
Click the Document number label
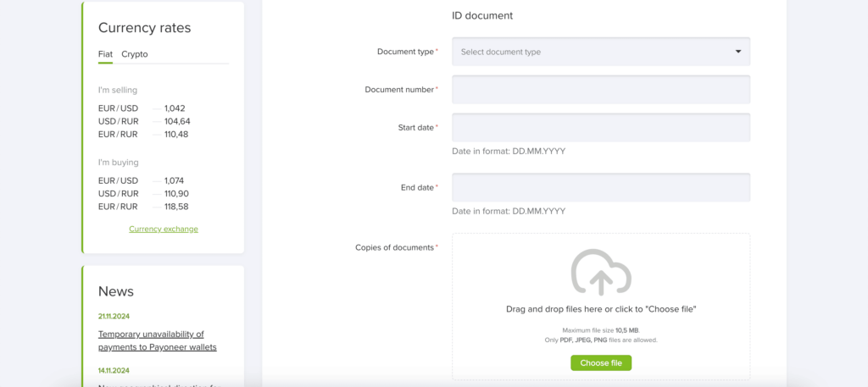(400, 89)
